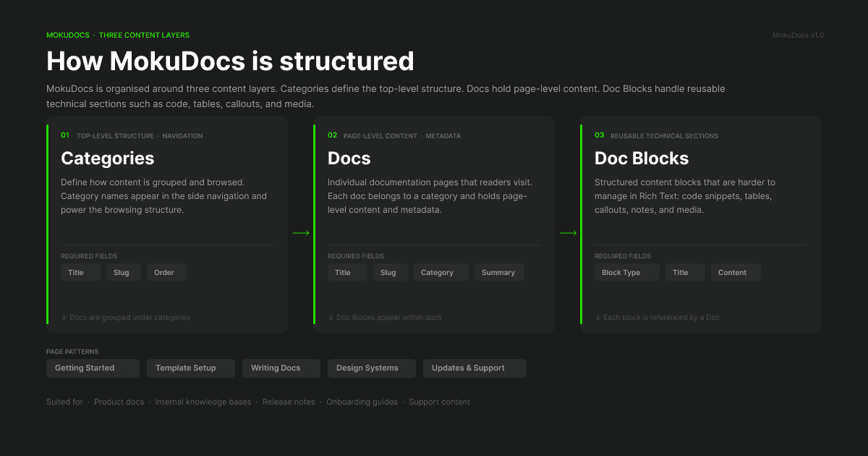
Task: Click the MokuDocs v1.0 version label
Action: click(x=798, y=35)
